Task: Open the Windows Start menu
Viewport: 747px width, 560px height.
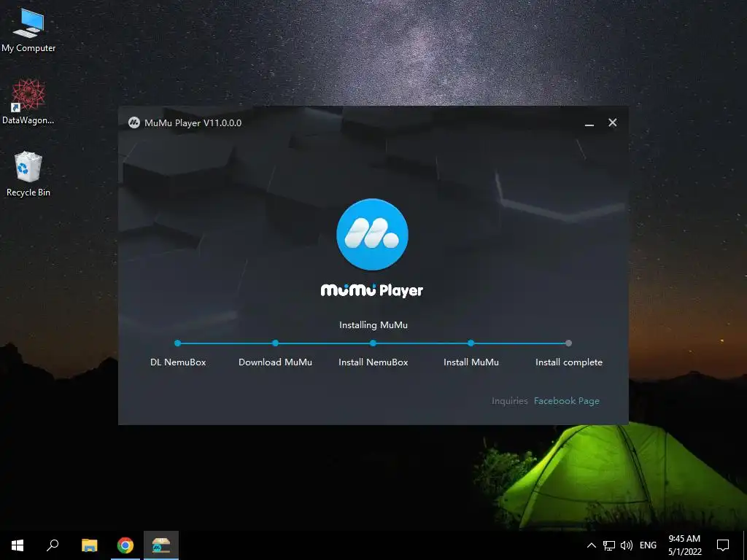Action: (18, 545)
